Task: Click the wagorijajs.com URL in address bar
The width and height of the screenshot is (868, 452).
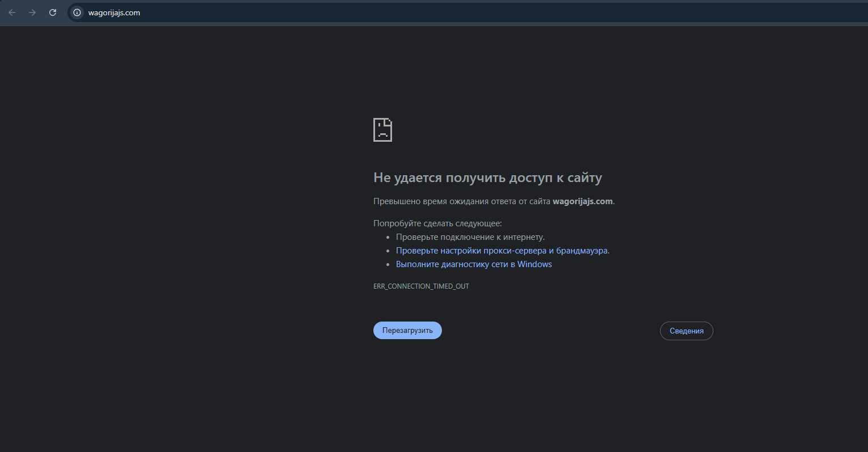Action: (x=114, y=12)
